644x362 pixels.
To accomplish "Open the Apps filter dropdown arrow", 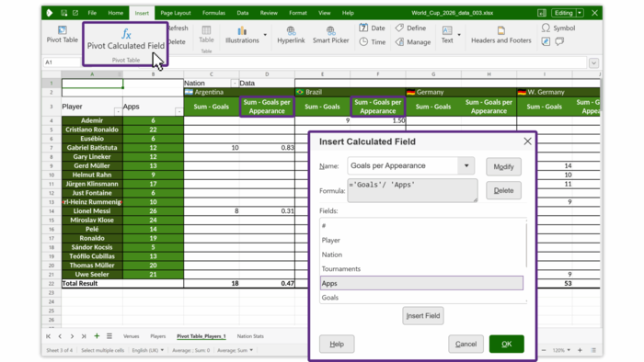I will click(179, 111).
